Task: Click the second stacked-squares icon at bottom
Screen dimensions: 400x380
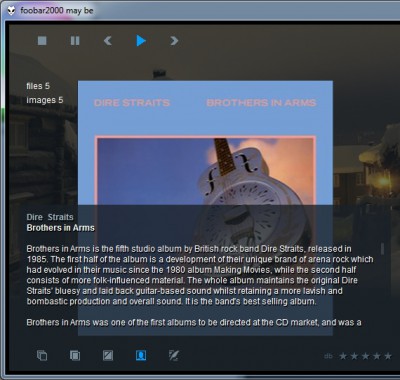Action: 75,356
